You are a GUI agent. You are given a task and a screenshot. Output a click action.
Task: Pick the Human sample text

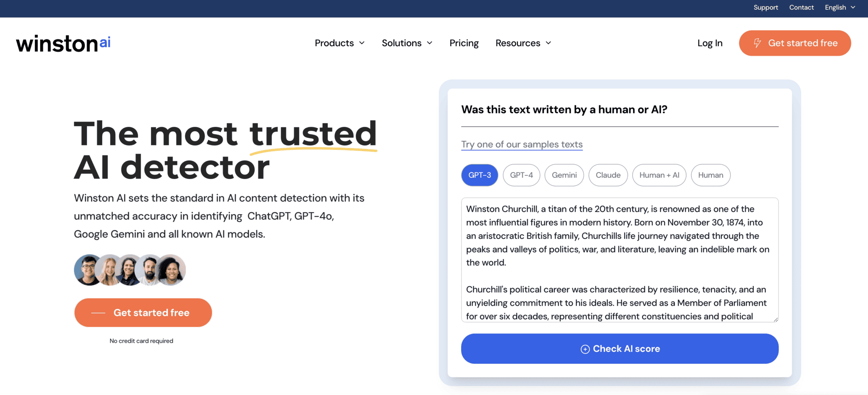[x=710, y=175]
